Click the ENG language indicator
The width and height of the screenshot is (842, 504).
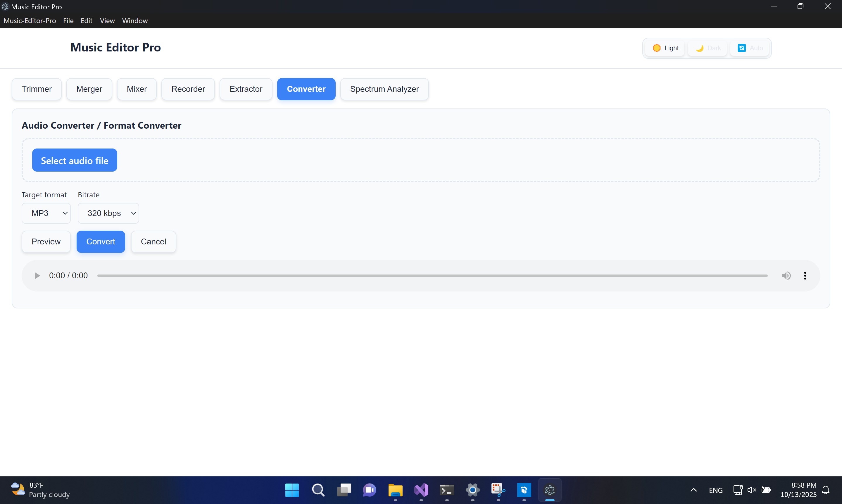[x=716, y=490]
